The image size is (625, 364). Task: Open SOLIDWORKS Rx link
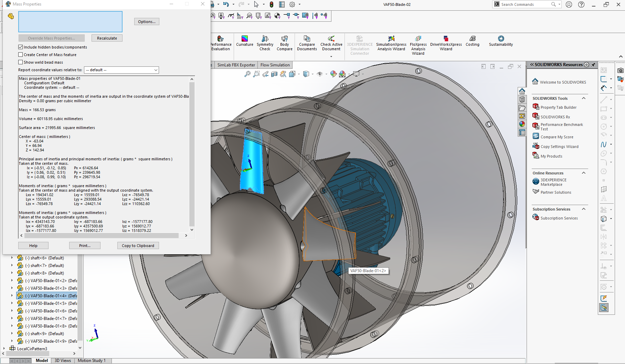tap(555, 117)
